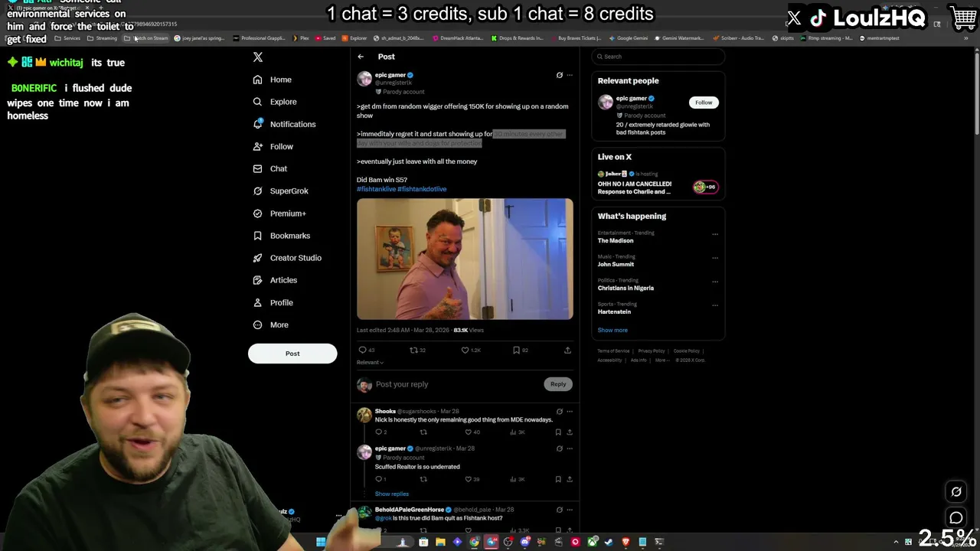Click the #fishtankdotlive hashtag
980x551 pixels.
pyautogui.click(x=422, y=189)
